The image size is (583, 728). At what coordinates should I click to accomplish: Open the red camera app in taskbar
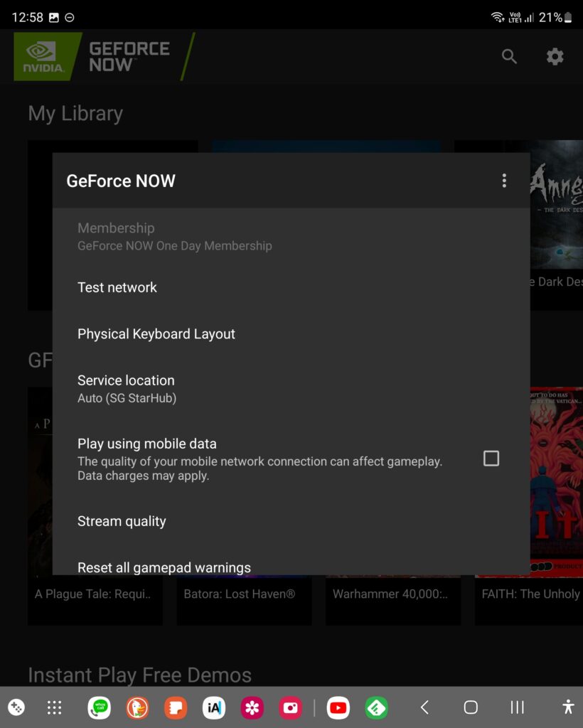(290, 707)
